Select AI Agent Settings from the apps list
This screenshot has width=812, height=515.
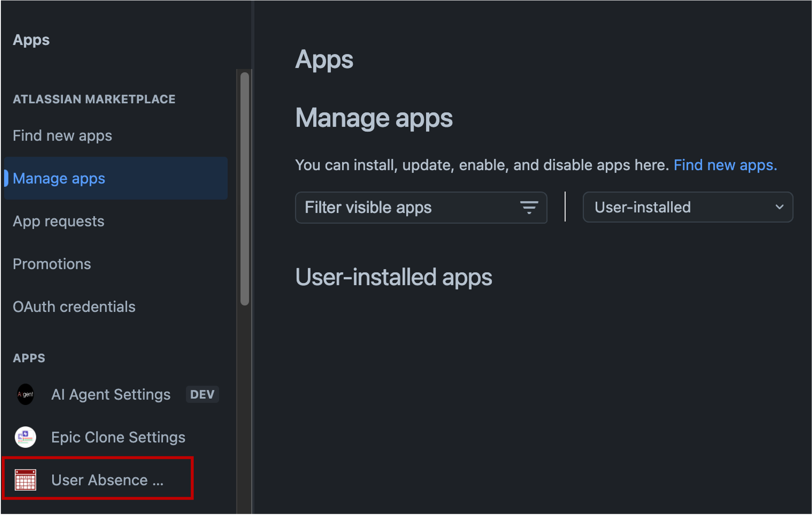coord(111,394)
